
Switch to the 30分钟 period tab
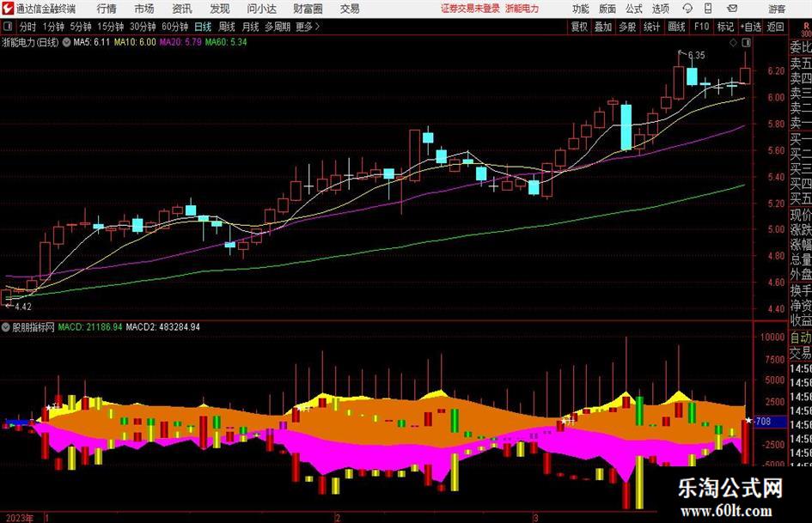(x=143, y=27)
